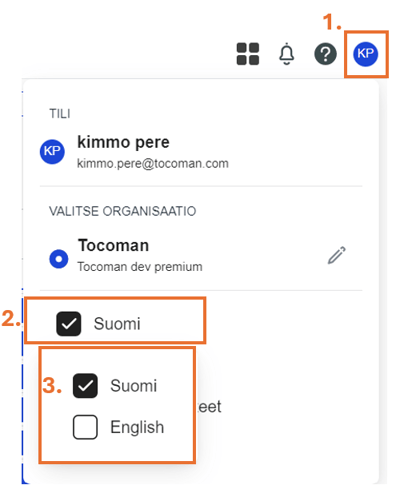Image resolution: width=396 pixels, height=497 pixels.
Task: Click the help question mark icon
Action: [325, 54]
